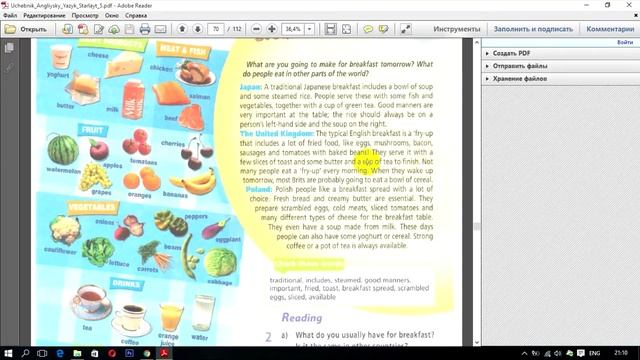Zoom out with the minus button
Screen dimensions: 640x360
[x=256, y=29]
